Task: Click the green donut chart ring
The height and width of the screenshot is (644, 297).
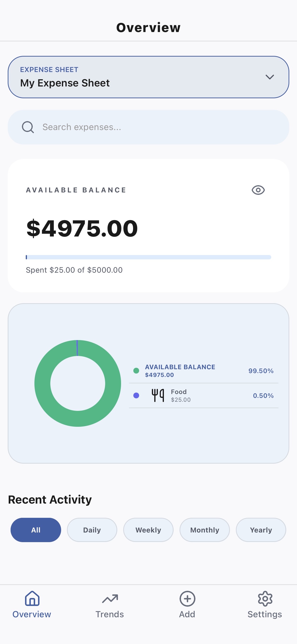Action: click(42, 383)
